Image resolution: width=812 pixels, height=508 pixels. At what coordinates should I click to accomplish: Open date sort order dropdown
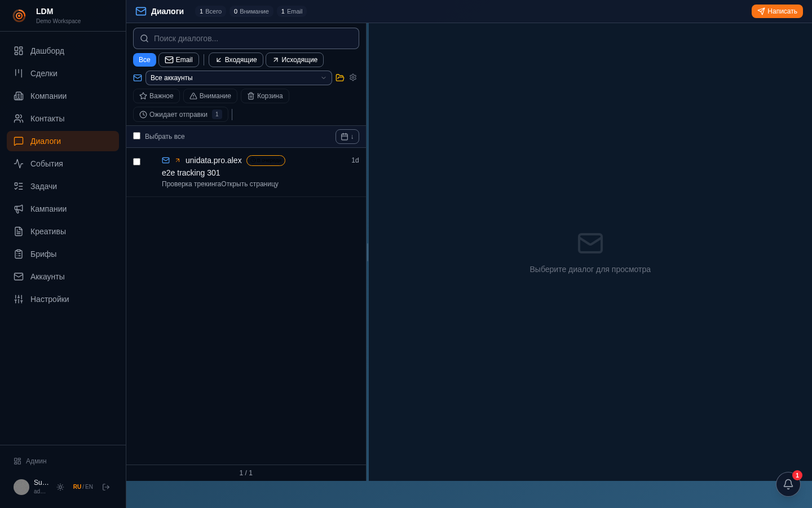[x=347, y=137]
